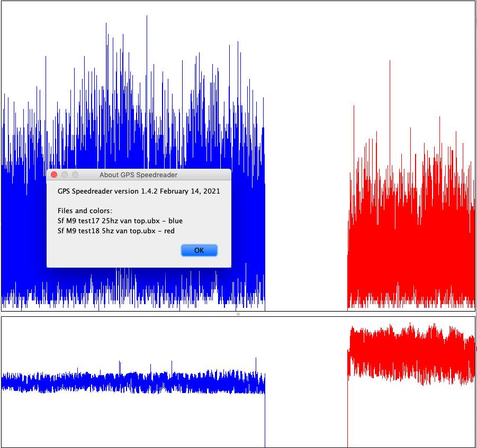Click the About GPS Speedreader title bar text
The height and width of the screenshot is (448, 477).
coord(138,175)
